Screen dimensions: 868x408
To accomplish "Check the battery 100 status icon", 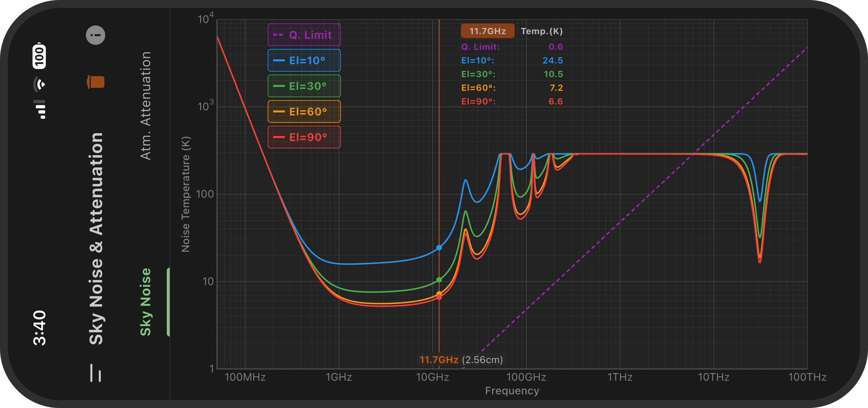I will tap(39, 56).
